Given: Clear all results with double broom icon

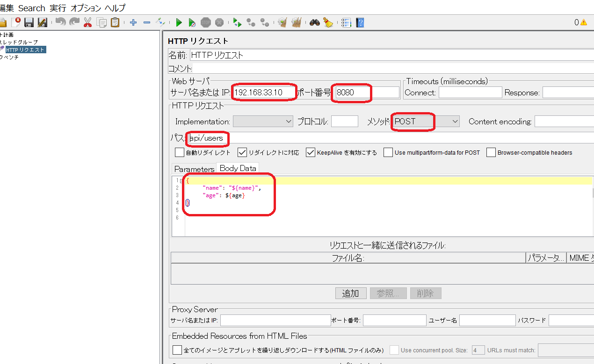Looking at the screenshot, I should pos(296,22).
